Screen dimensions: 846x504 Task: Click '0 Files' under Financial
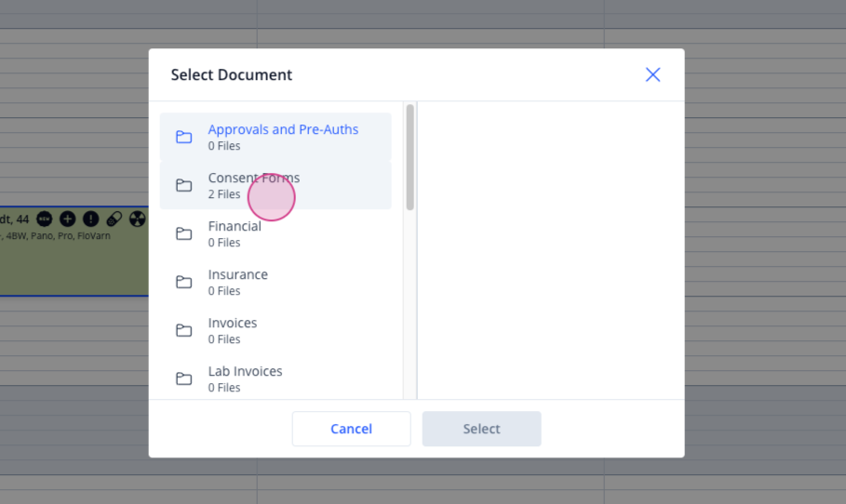pos(224,243)
